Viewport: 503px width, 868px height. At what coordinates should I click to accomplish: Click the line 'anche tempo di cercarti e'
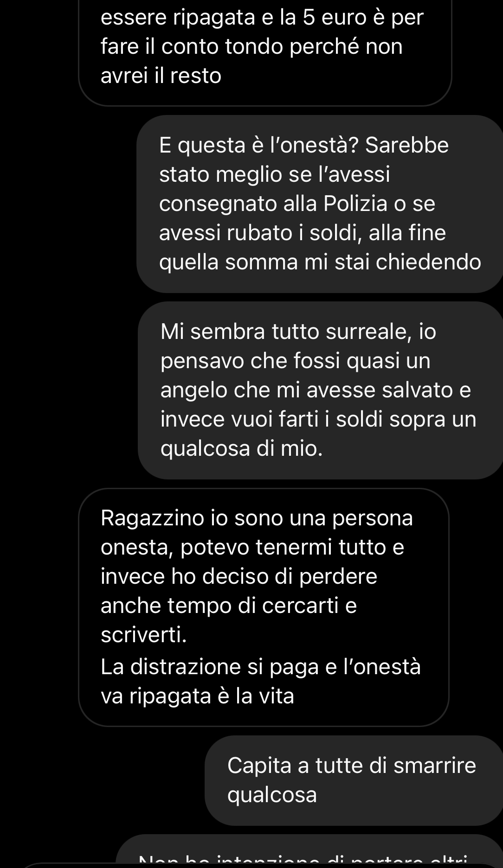(229, 606)
